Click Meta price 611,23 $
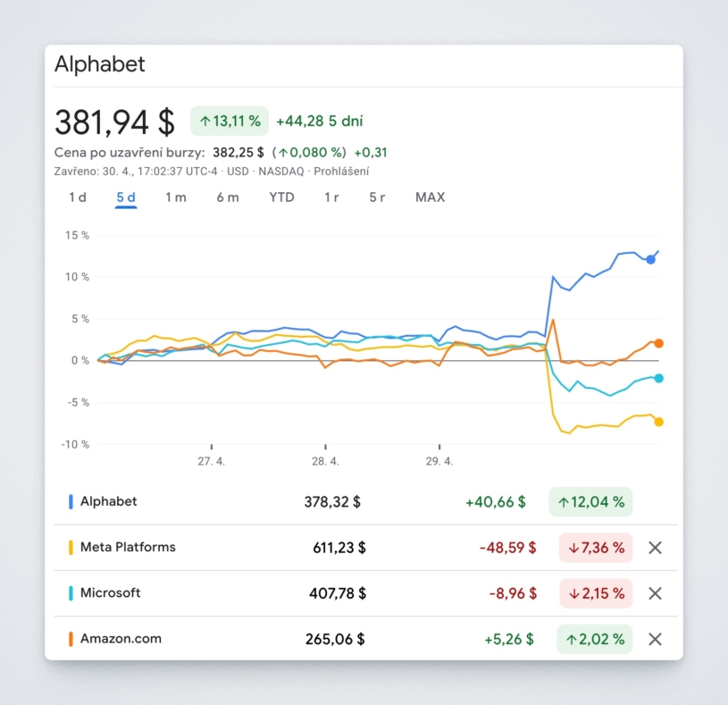The height and width of the screenshot is (705, 728). (x=339, y=548)
